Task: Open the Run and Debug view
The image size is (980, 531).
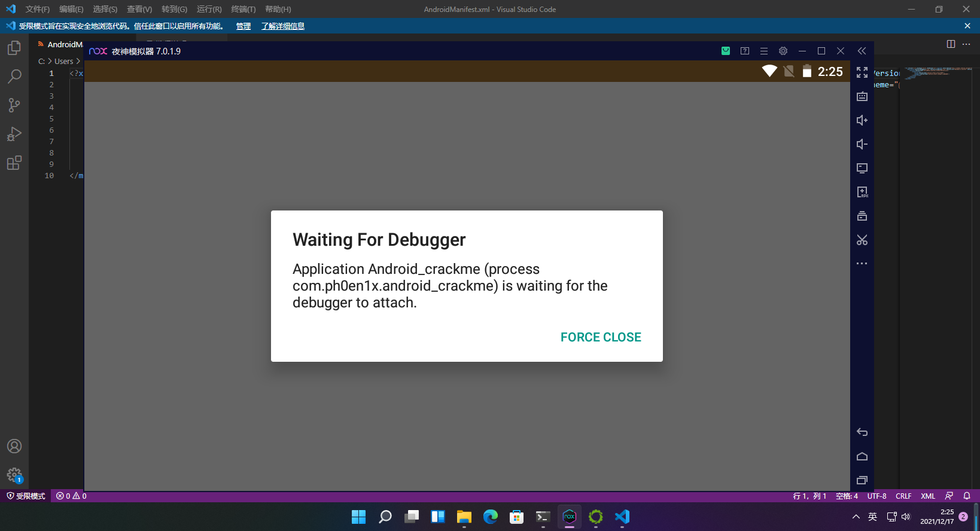Action: tap(14, 134)
